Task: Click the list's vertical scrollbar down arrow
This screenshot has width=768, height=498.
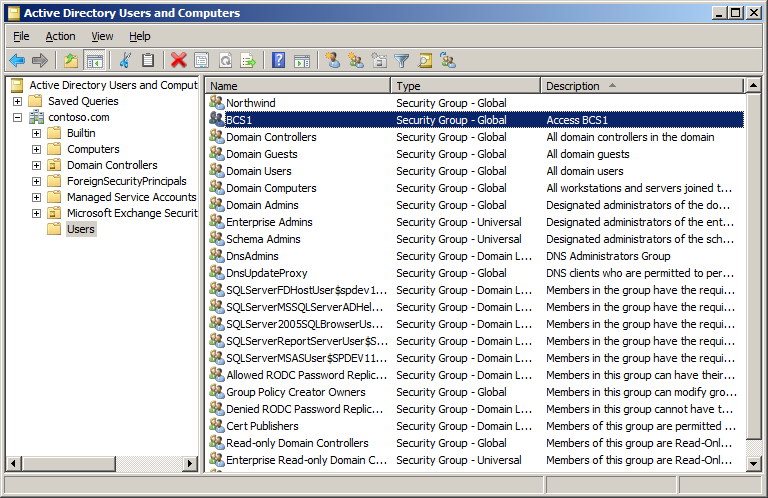Action: click(754, 463)
